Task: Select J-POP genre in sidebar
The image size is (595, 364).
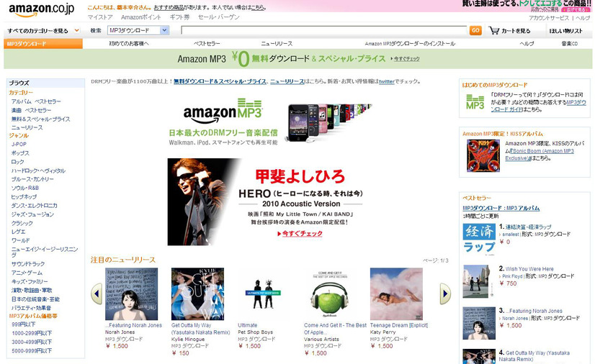Action: coord(19,145)
